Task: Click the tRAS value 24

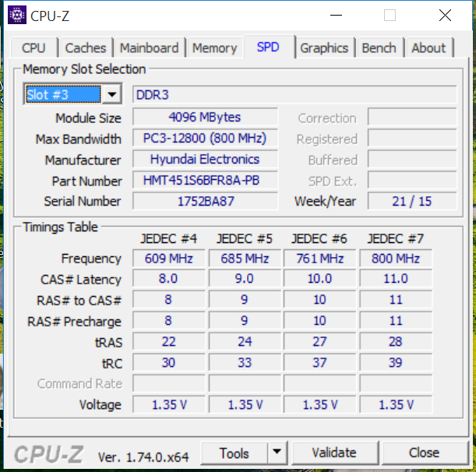Action: point(245,341)
